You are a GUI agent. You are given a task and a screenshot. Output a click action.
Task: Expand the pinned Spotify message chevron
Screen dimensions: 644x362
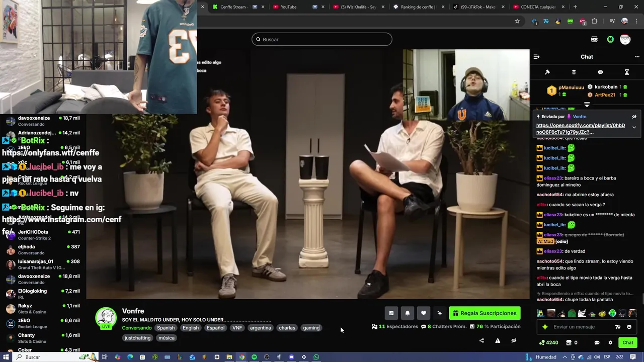[634, 127]
